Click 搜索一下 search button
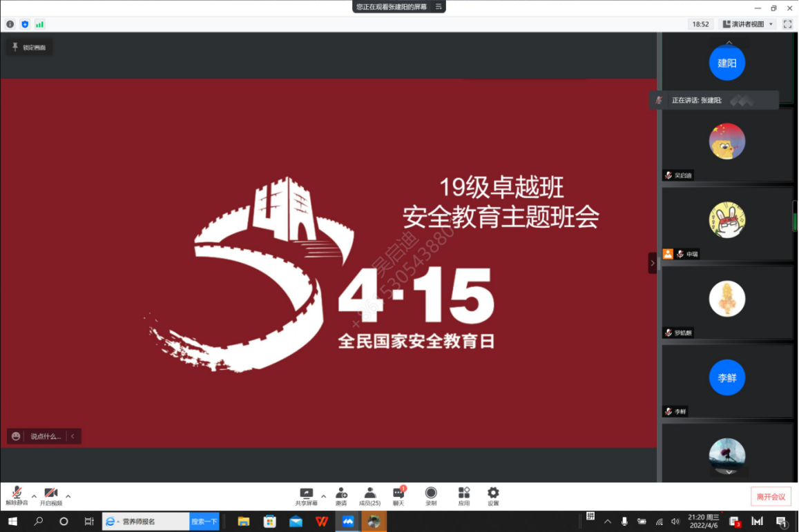The image size is (799, 532). pyautogui.click(x=204, y=522)
